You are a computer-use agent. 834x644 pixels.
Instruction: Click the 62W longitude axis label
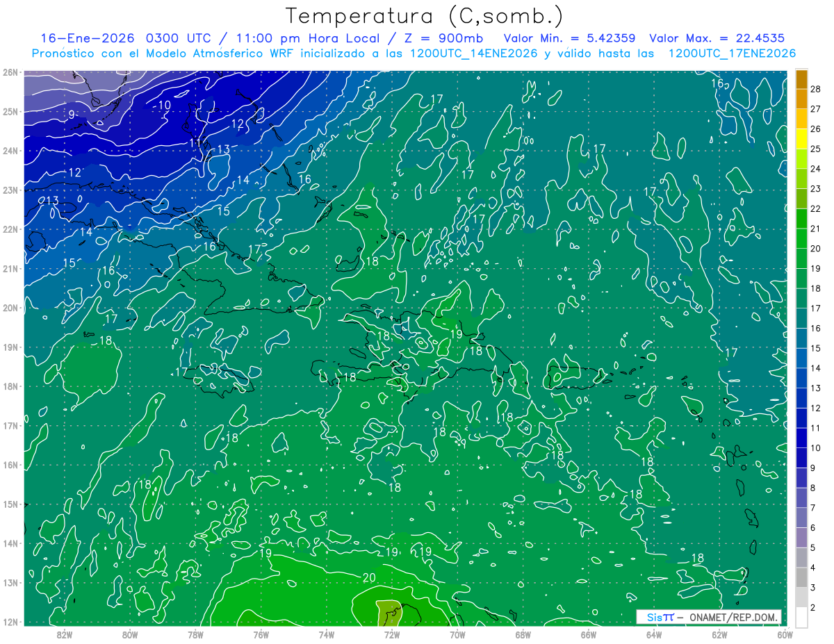click(719, 634)
